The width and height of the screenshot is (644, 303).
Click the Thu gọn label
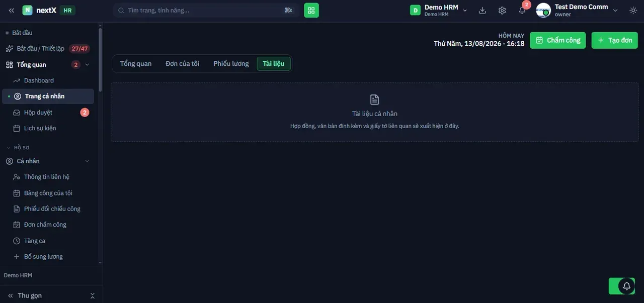point(30,295)
